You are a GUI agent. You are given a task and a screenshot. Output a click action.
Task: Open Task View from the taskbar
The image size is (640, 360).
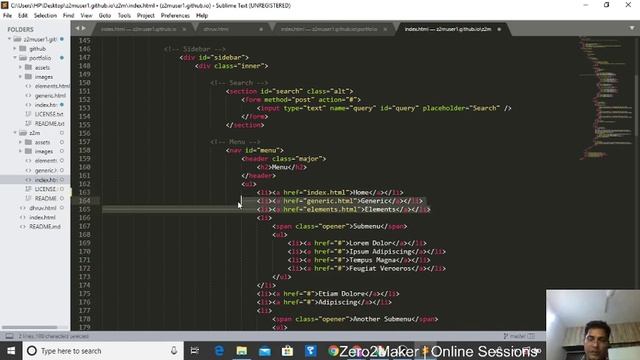pyautogui.click(x=195, y=351)
